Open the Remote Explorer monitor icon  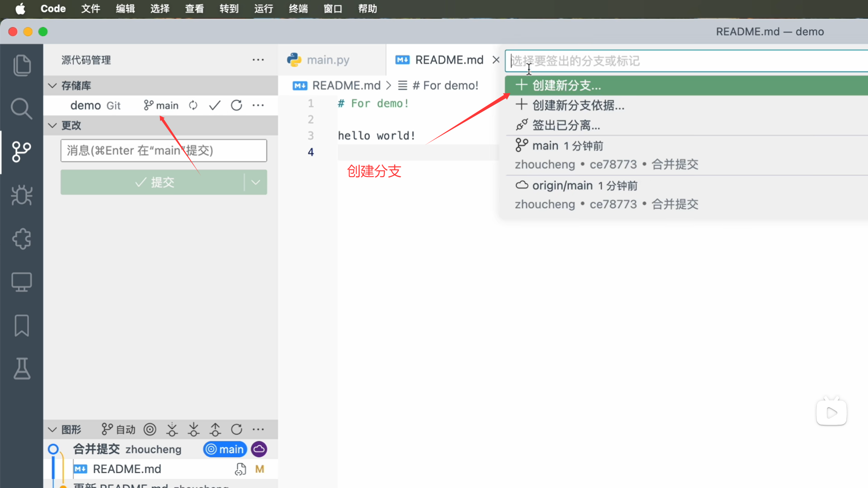22,282
